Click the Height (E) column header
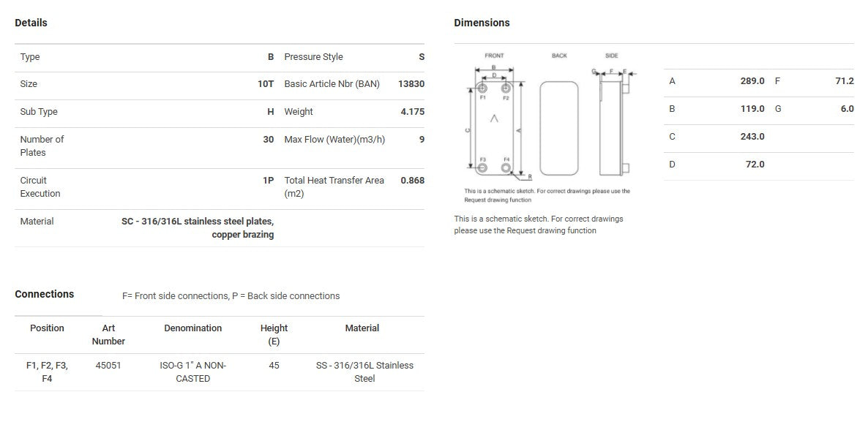Viewport: 868px width, 430px height. (274, 334)
